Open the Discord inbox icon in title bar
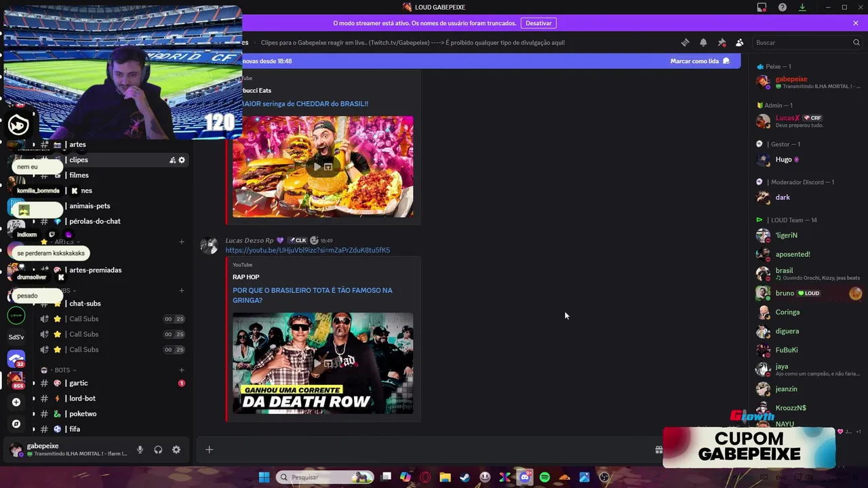The height and width of the screenshot is (488, 868). (762, 7)
